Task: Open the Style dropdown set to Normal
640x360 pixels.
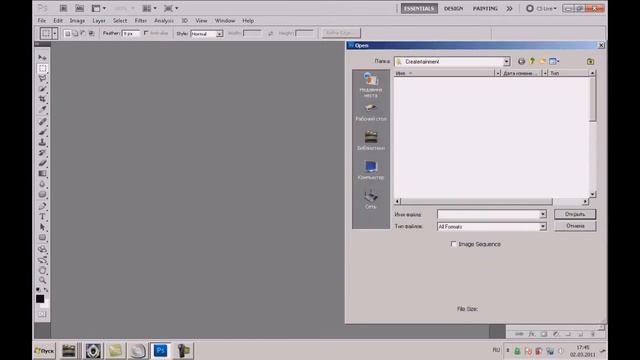Action: point(219,33)
